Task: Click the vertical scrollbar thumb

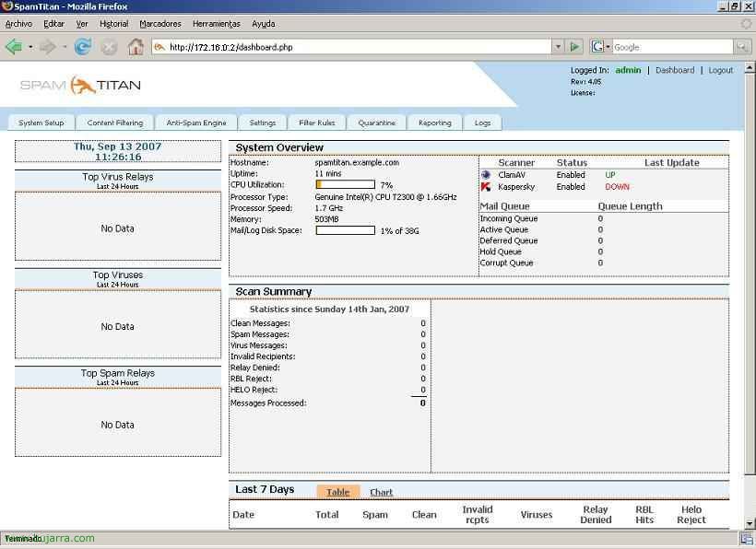Action: pyautogui.click(x=750, y=274)
